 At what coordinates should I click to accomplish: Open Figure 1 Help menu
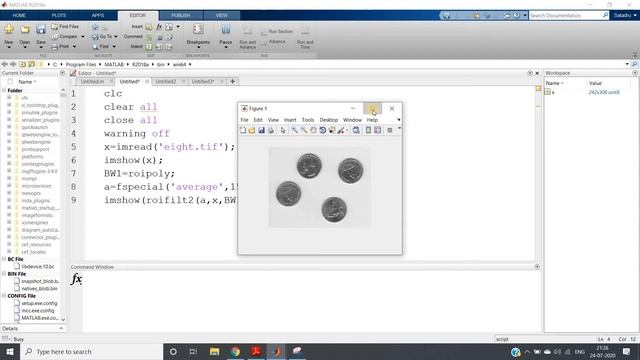[372, 120]
